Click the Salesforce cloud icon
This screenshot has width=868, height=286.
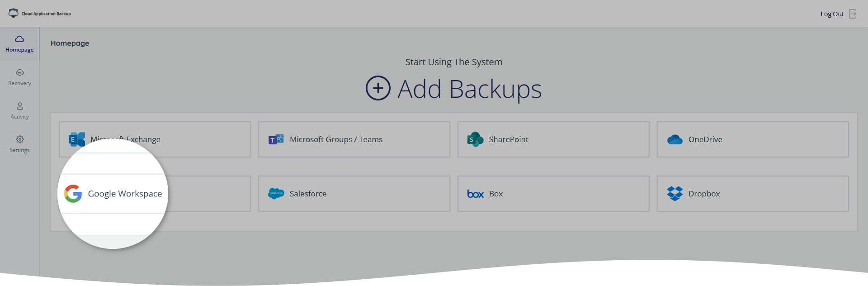(276, 194)
